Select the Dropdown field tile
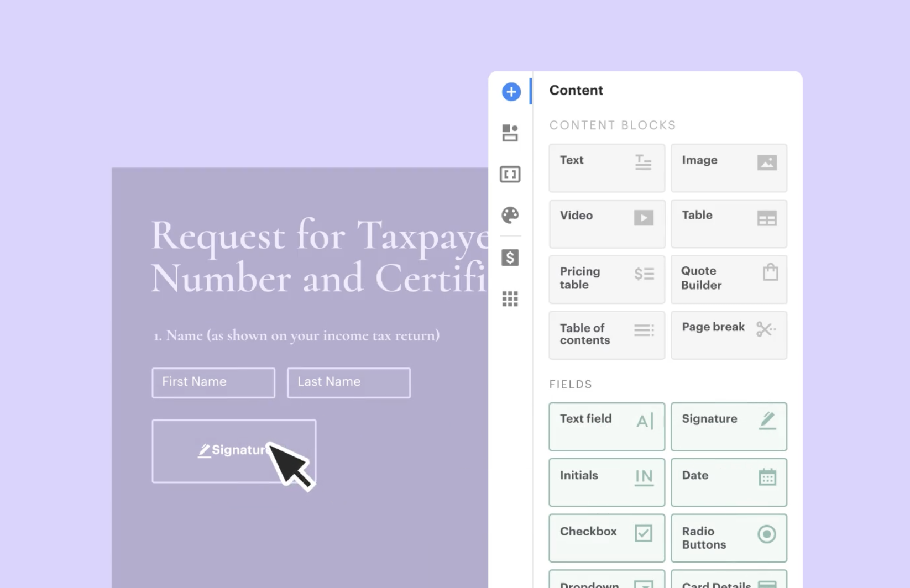Screen dimensions: 910x588 606,580
